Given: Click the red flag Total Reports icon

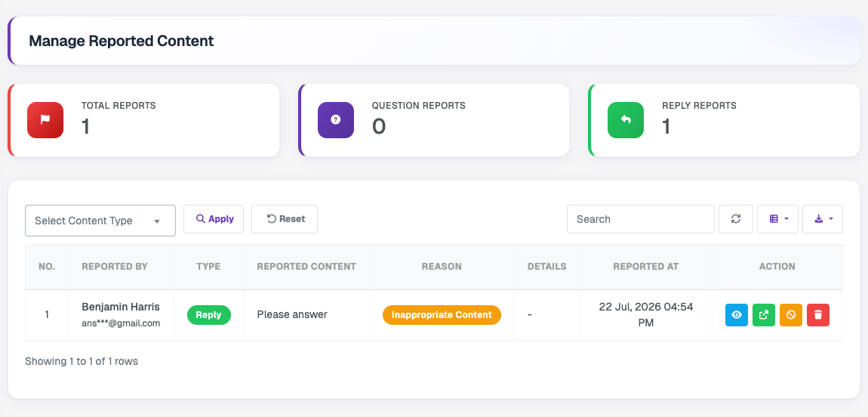Looking at the screenshot, I should click(x=45, y=119).
